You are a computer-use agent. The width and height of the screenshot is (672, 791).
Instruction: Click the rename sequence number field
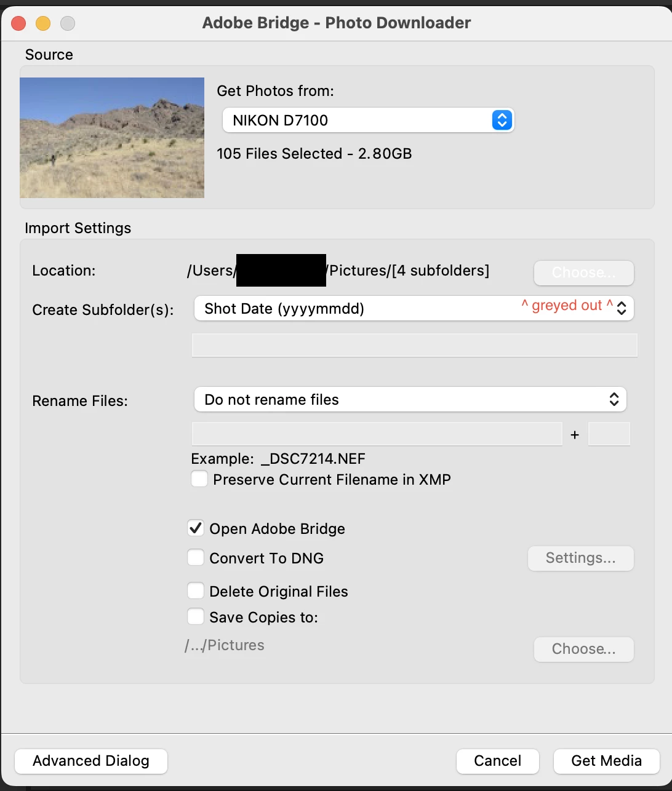click(609, 434)
